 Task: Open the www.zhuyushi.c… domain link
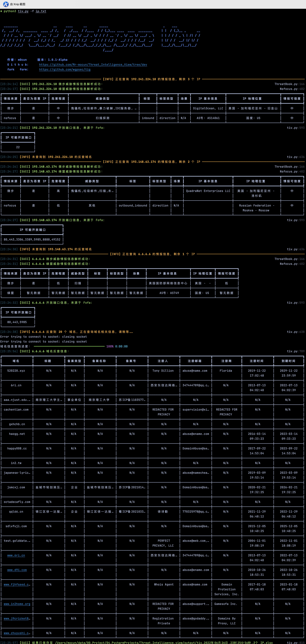(17, 633)
